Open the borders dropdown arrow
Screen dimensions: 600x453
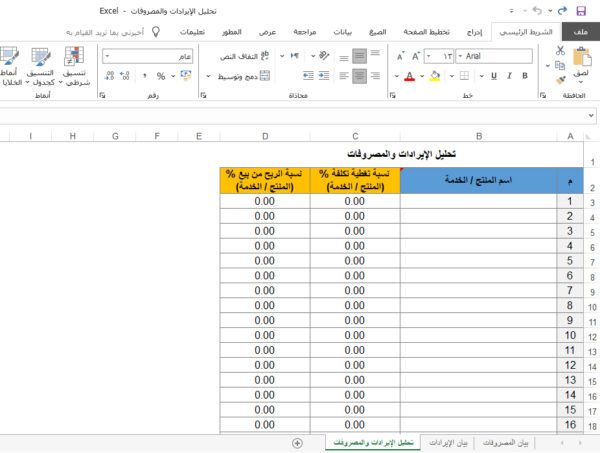[x=452, y=76]
